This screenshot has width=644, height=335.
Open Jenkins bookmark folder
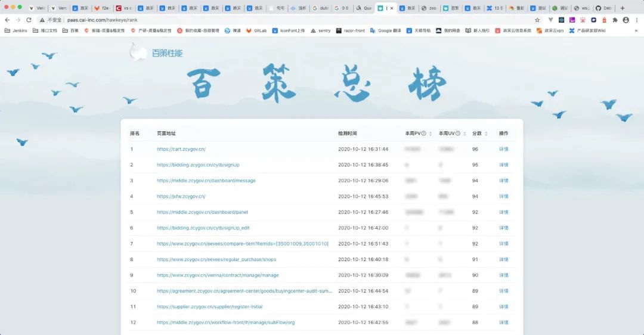tap(16, 30)
